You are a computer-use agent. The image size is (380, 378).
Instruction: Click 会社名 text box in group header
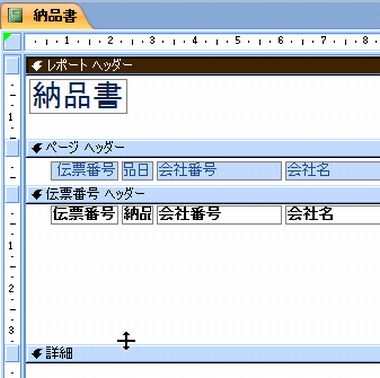click(x=333, y=214)
